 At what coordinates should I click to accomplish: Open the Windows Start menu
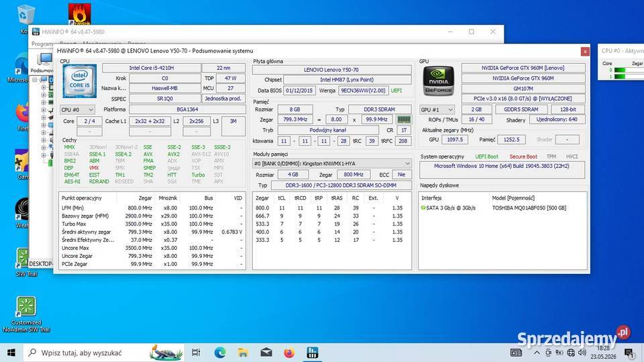pos(11,353)
